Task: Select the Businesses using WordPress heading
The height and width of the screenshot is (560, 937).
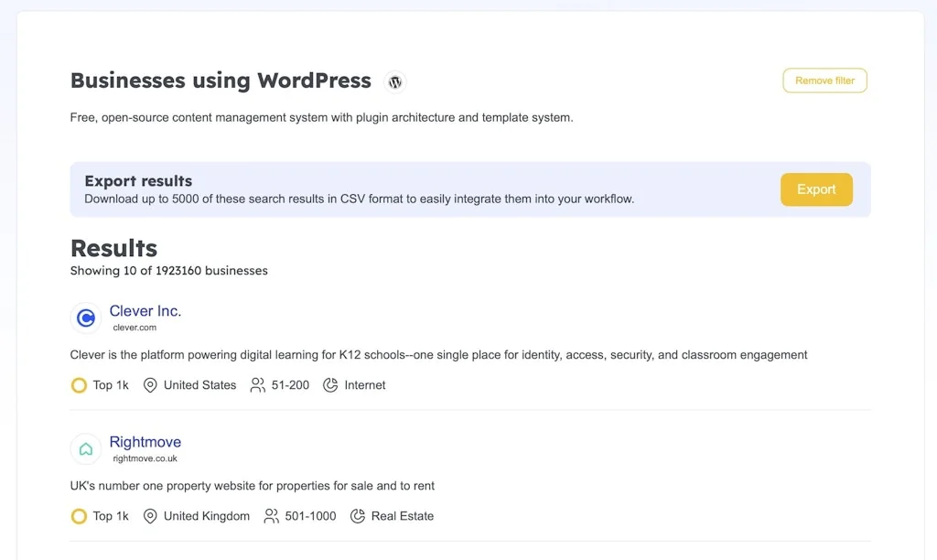Action: click(221, 81)
